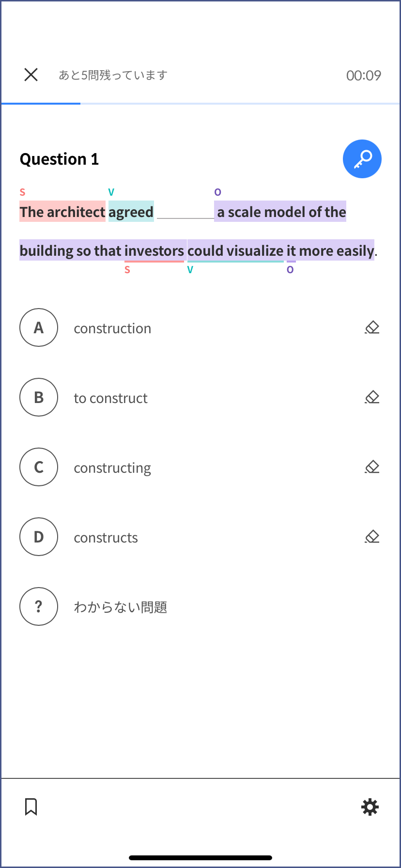The width and height of the screenshot is (401, 868).
Task: Click the blue quiz progress bar
Action: (41, 103)
